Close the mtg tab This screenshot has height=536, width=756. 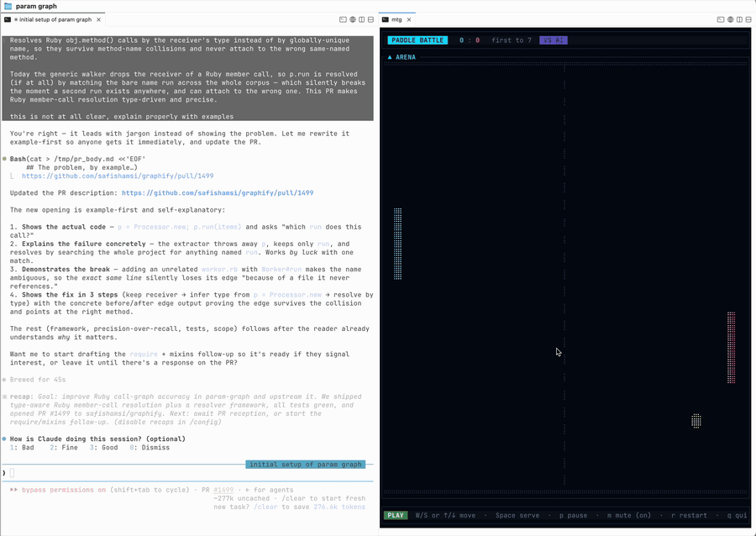tap(409, 20)
